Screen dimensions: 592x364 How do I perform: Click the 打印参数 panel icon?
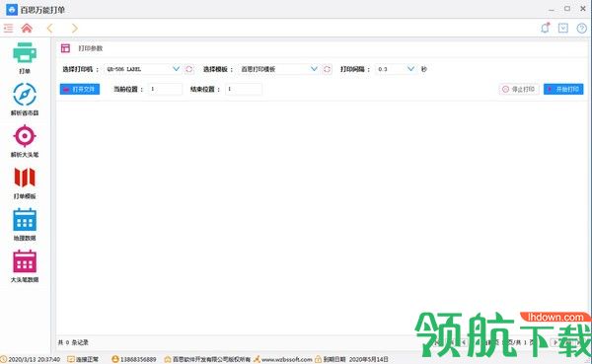point(65,48)
